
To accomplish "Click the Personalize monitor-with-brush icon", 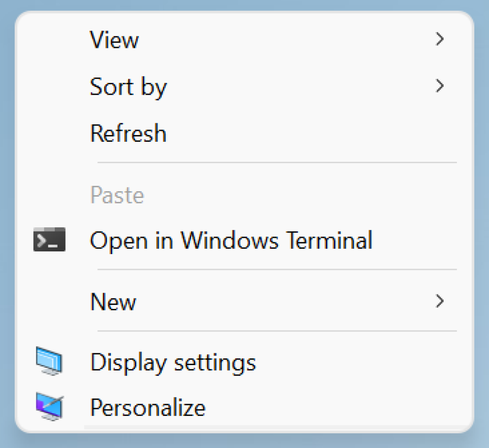I will tap(50, 406).
